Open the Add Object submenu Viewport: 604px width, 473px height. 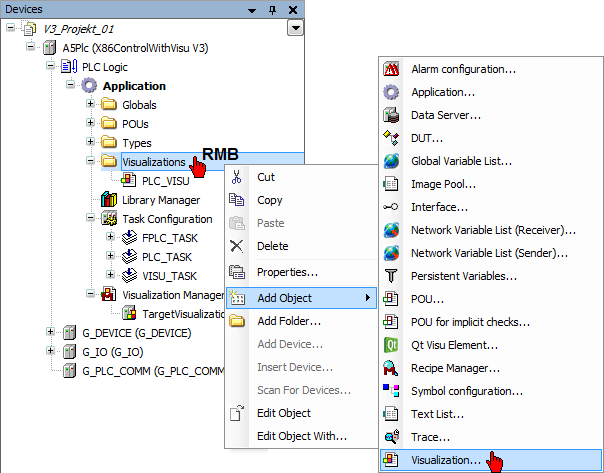tap(301, 298)
